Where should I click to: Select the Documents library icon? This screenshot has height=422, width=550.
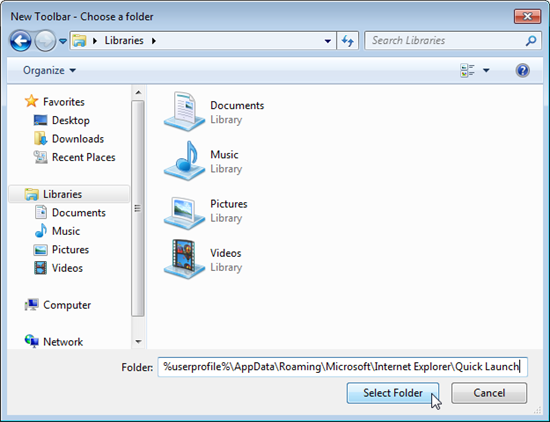[184, 112]
